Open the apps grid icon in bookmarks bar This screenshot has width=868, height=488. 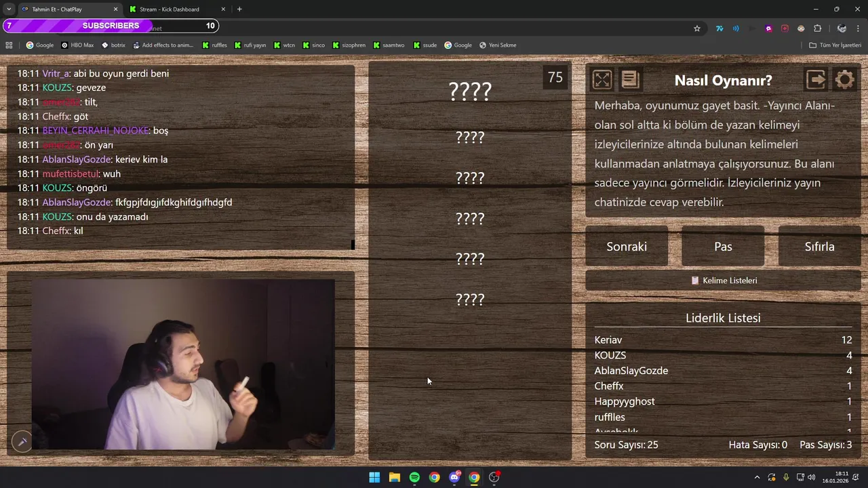[x=9, y=45]
